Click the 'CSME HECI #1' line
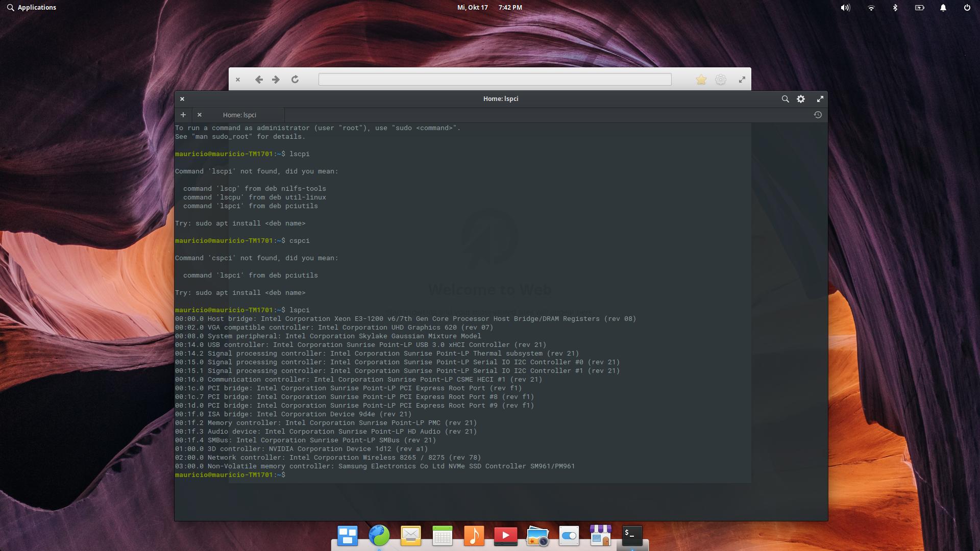This screenshot has height=551, width=980. (359, 380)
